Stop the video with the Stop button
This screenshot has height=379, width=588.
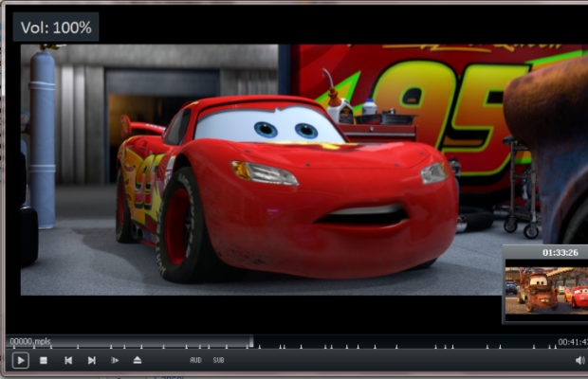(x=44, y=360)
